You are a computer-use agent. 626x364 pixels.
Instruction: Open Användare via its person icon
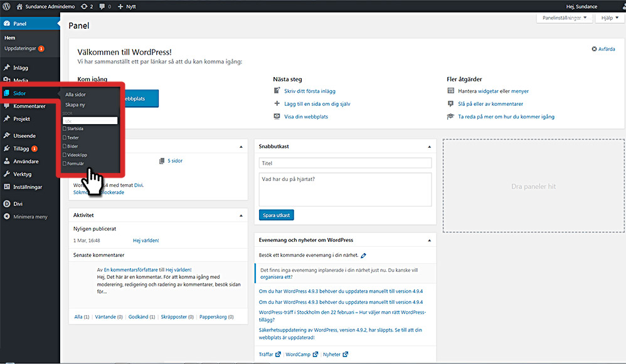(x=7, y=161)
